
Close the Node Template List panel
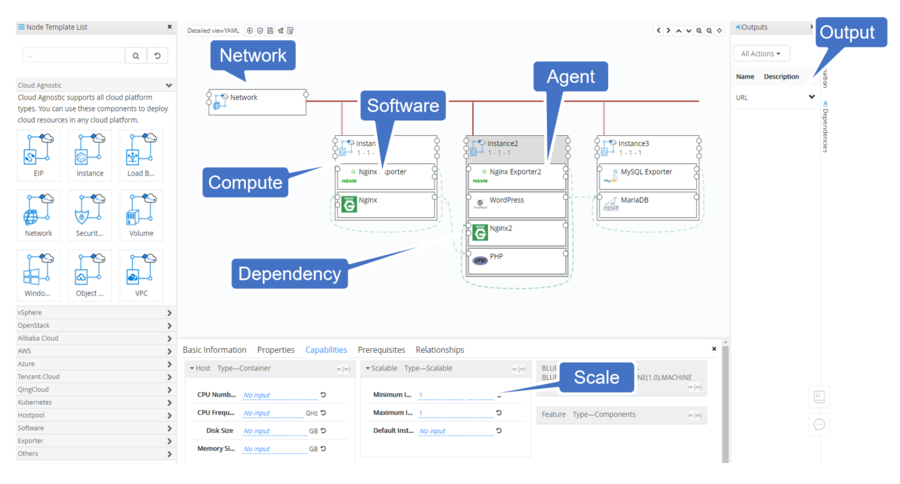coord(169,27)
